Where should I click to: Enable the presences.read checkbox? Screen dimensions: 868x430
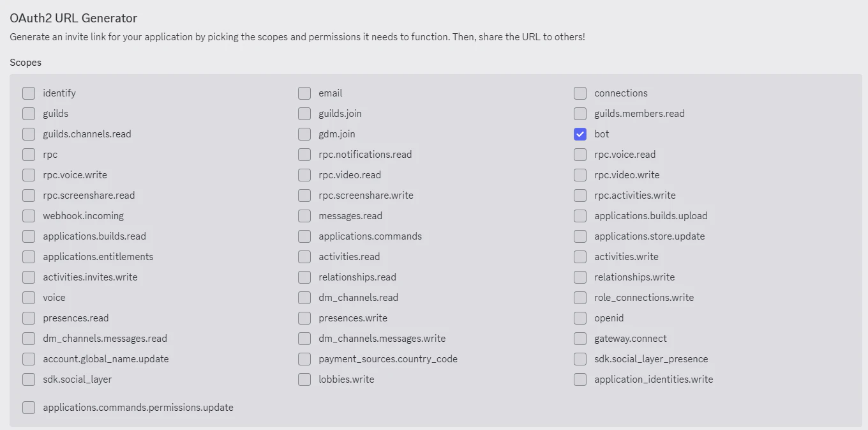[29, 318]
